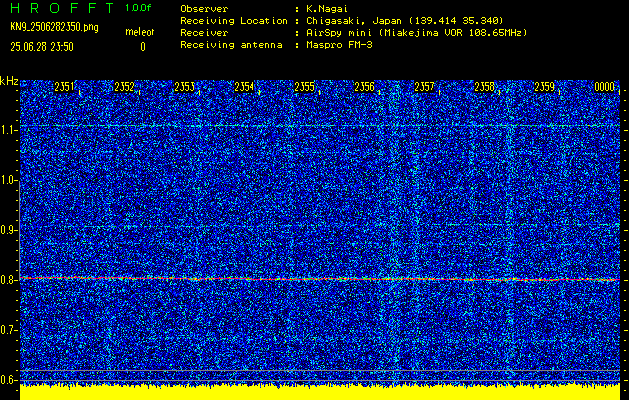Click the yellow signal level bar at bottom
The width and height of the screenshot is (629, 400).
pyautogui.click(x=320, y=393)
